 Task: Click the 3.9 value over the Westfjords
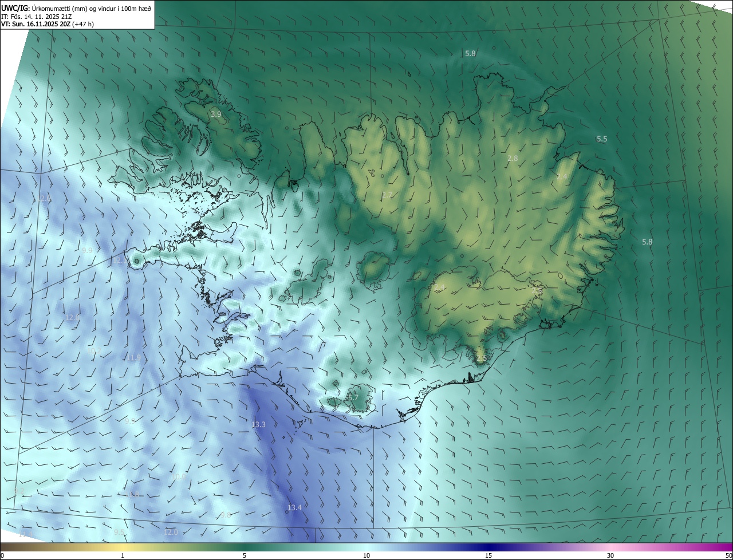216,115
